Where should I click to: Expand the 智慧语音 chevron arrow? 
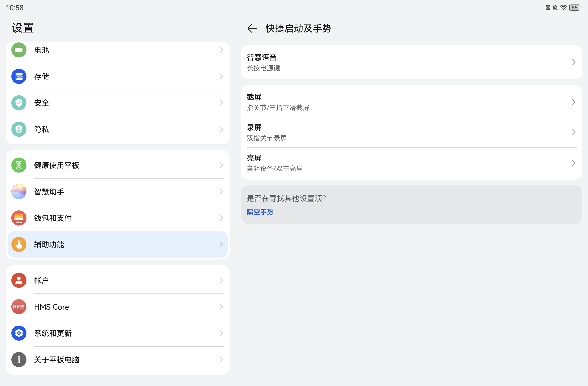(574, 63)
